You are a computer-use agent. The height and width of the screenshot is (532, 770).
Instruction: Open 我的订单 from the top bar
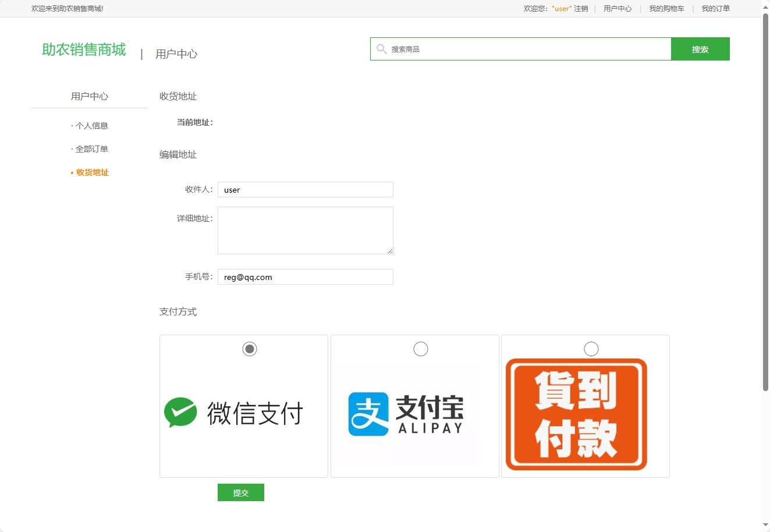[x=715, y=8]
